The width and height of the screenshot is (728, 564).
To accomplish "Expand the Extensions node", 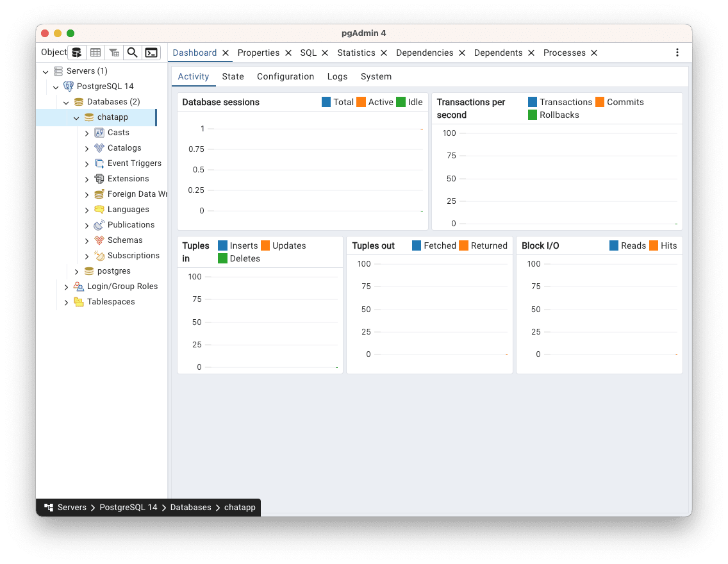I will point(87,179).
